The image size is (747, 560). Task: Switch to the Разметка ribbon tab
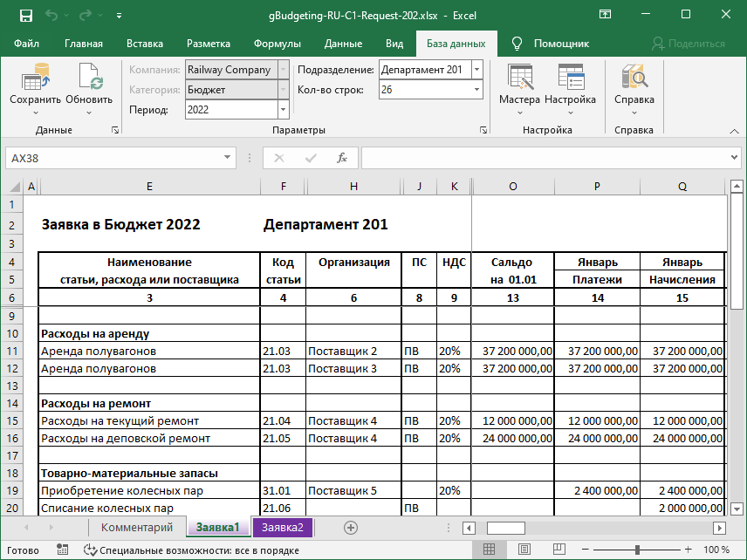click(209, 44)
